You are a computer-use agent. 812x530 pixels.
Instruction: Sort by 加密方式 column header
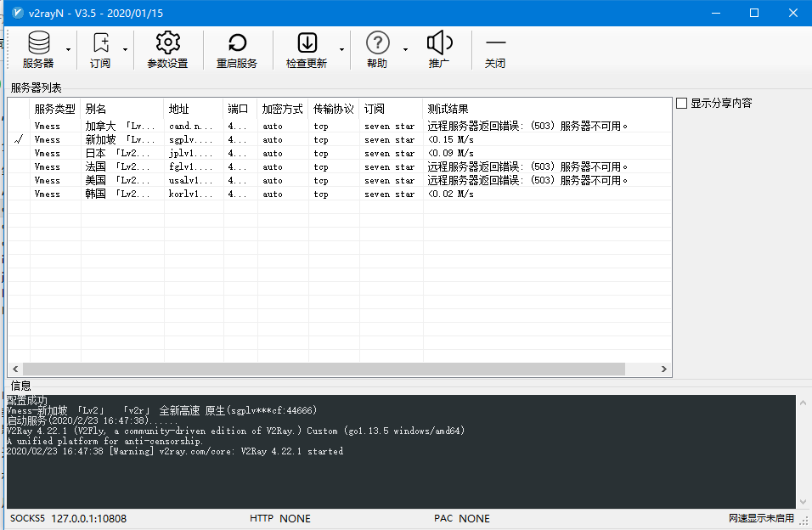click(x=283, y=109)
